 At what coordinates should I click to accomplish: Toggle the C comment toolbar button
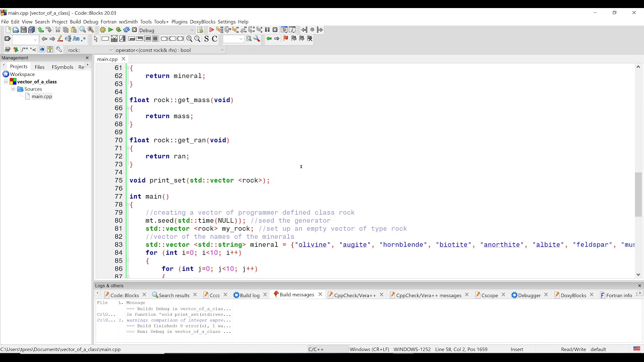[214, 39]
